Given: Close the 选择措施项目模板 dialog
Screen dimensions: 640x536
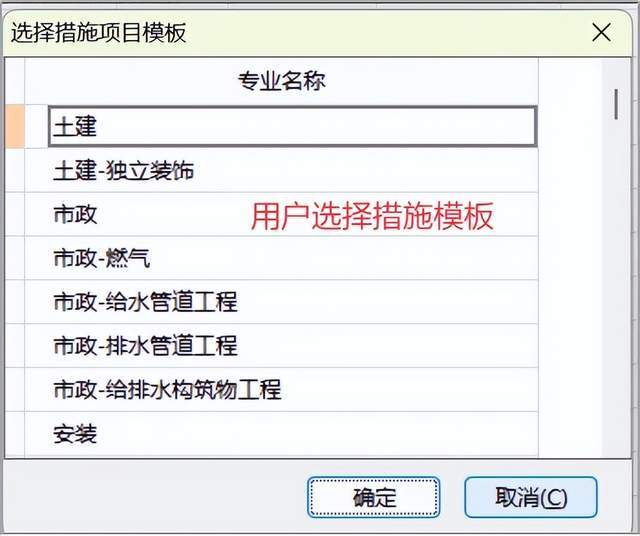Looking at the screenshot, I should (601, 32).
